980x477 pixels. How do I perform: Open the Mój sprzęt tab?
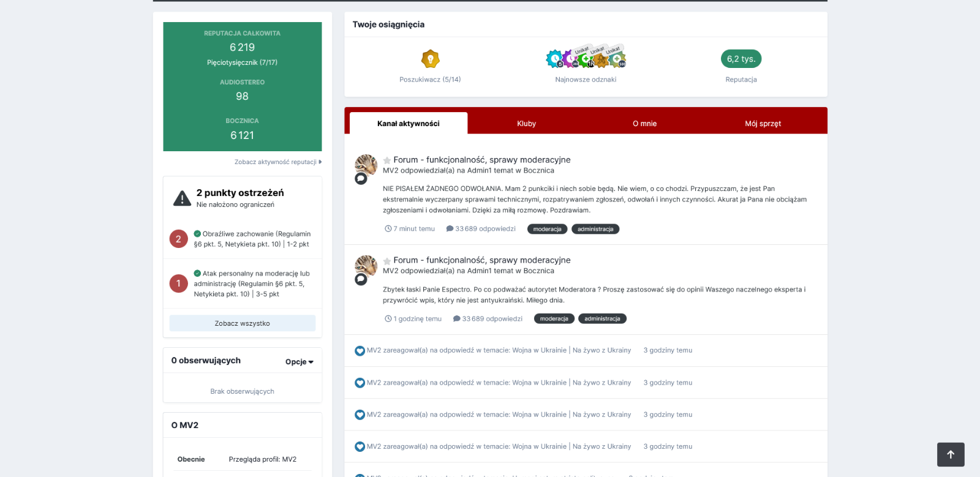[763, 123]
